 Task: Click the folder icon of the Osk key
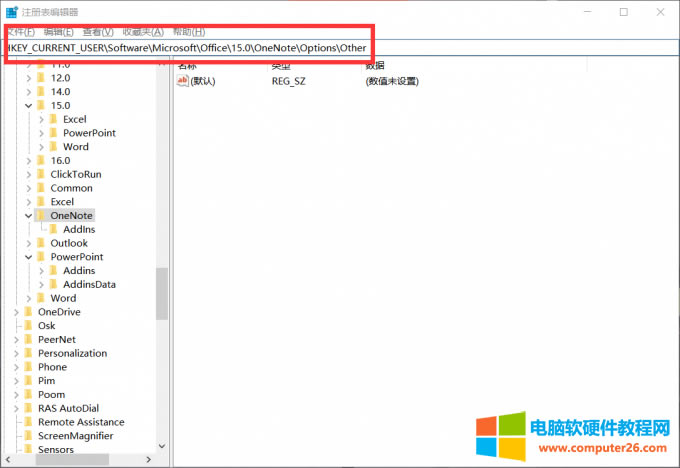coord(29,325)
